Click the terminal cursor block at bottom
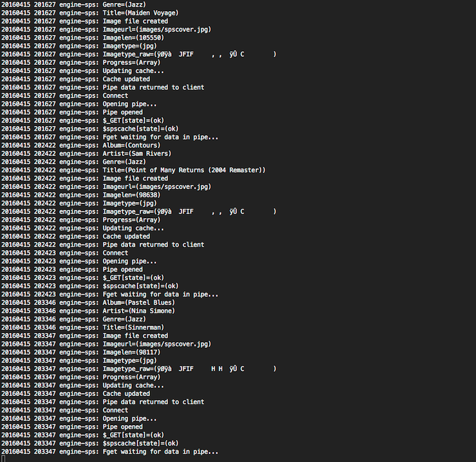 [4, 458]
